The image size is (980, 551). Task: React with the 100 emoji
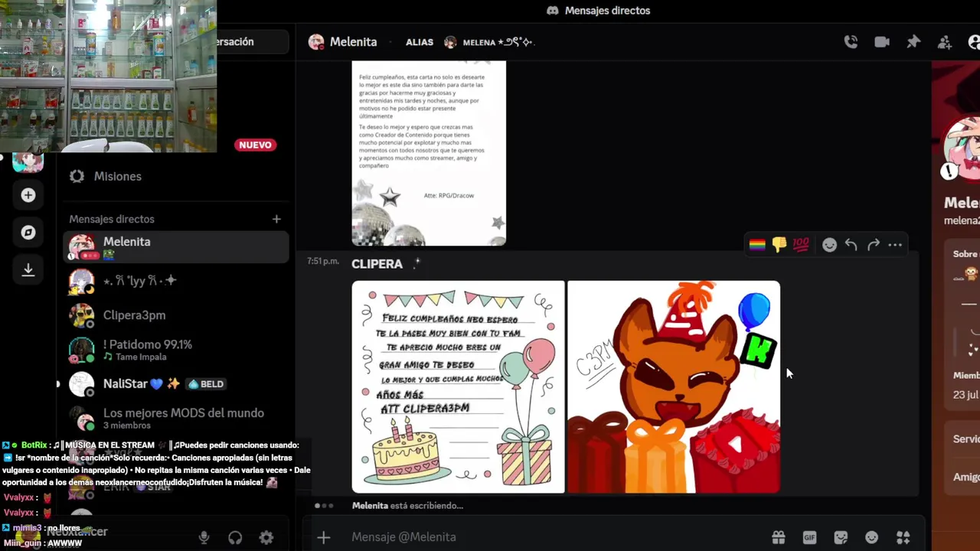click(x=801, y=245)
